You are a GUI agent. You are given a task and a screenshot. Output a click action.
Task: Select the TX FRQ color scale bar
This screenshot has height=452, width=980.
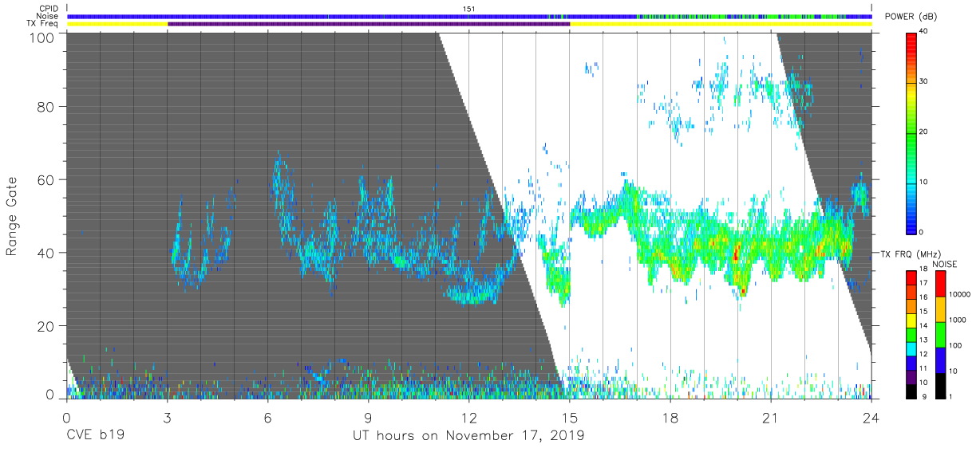(911, 335)
